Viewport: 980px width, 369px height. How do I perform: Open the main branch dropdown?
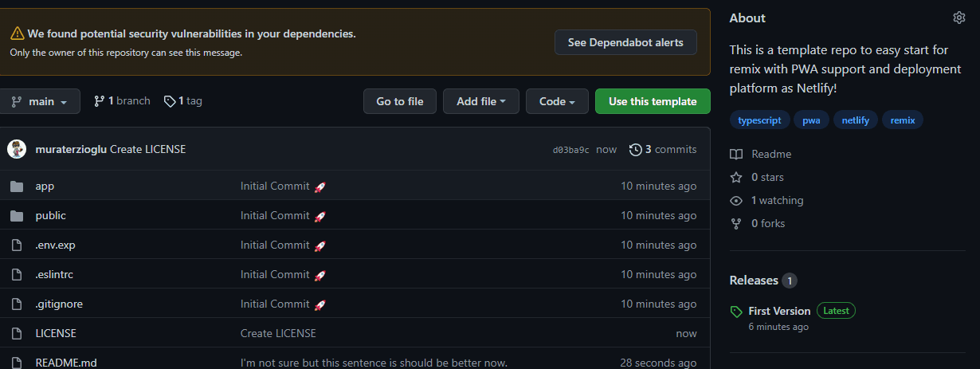tap(40, 101)
